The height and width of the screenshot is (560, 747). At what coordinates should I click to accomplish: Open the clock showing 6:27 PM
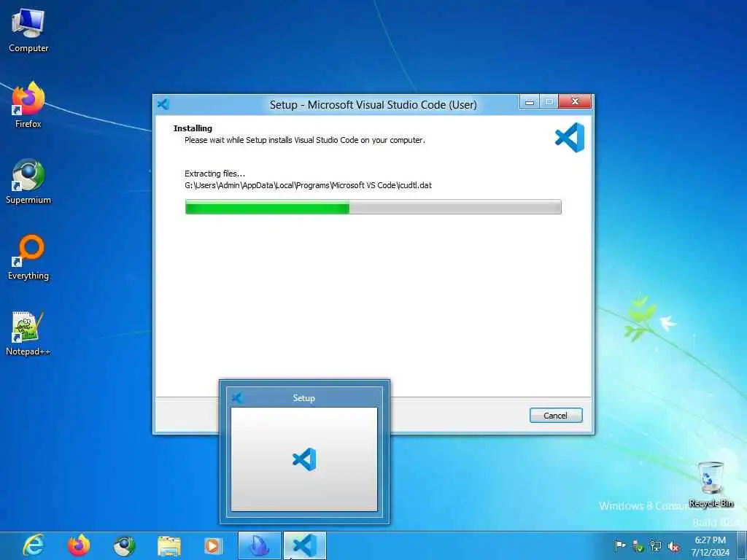tap(711, 545)
